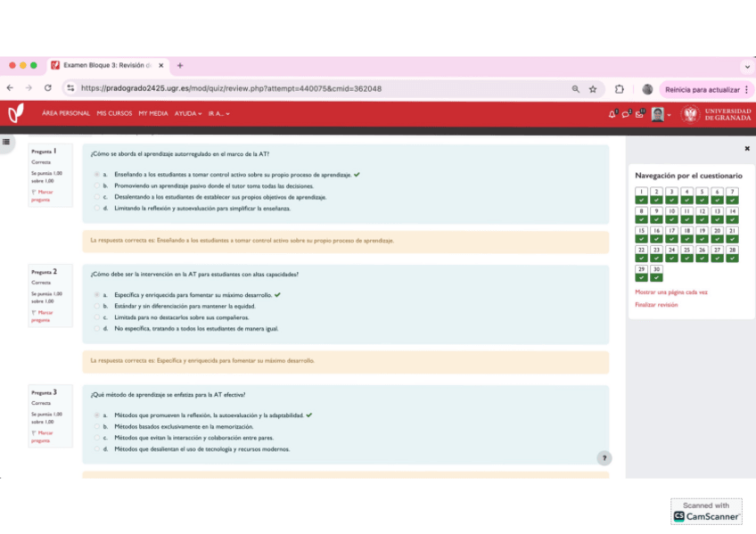
Task: Close the quiz navigation side panel
Action: 747,149
